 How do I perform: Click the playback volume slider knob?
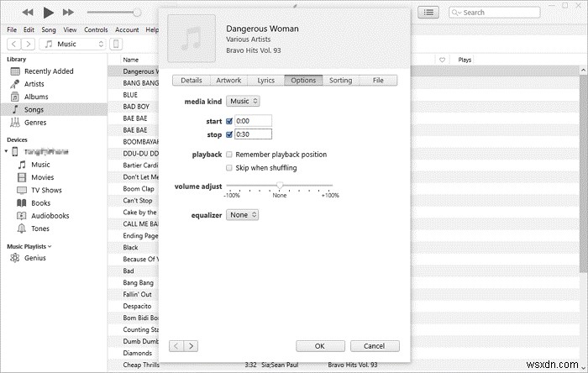[x=137, y=13]
